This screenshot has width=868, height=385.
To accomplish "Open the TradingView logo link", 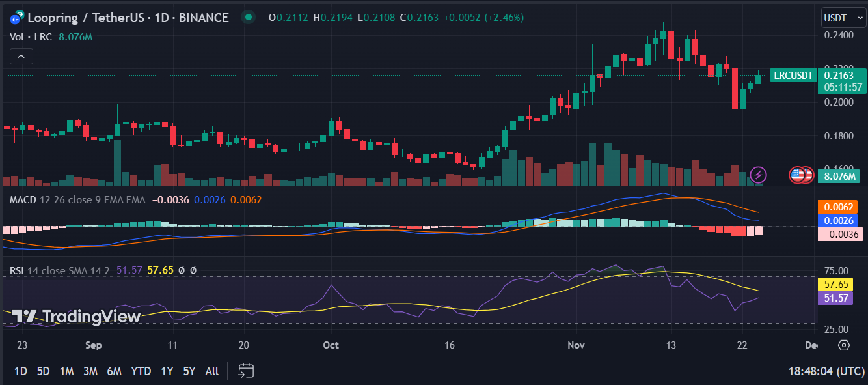I will pos(76,317).
